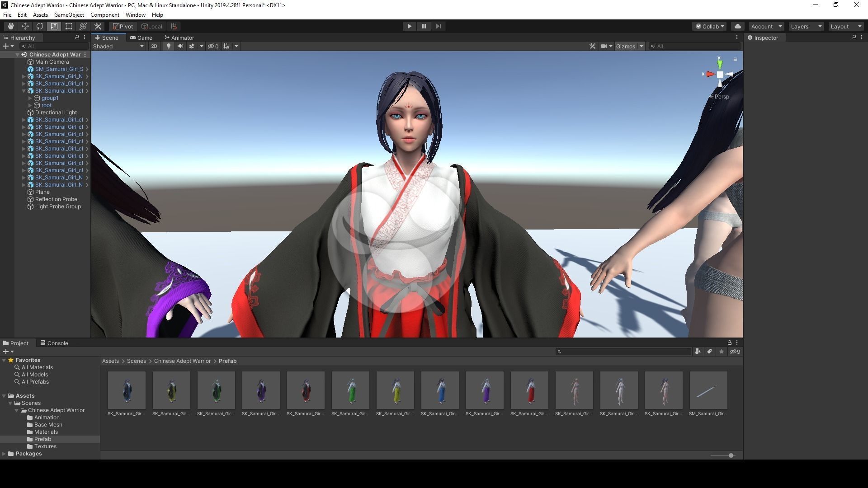This screenshot has width=868, height=488.
Task: Expand the group1 object in Hierarchy
Action: pyautogui.click(x=30, y=98)
